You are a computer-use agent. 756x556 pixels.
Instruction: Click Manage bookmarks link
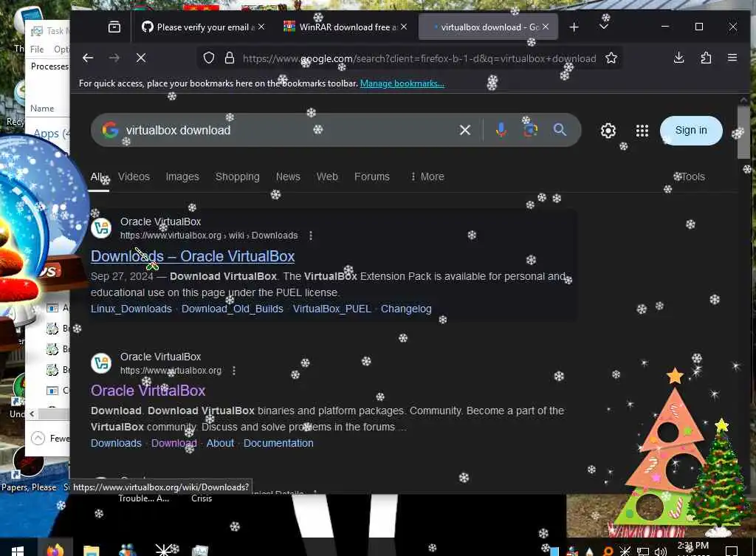pyautogui.click(x=402, y=83)
